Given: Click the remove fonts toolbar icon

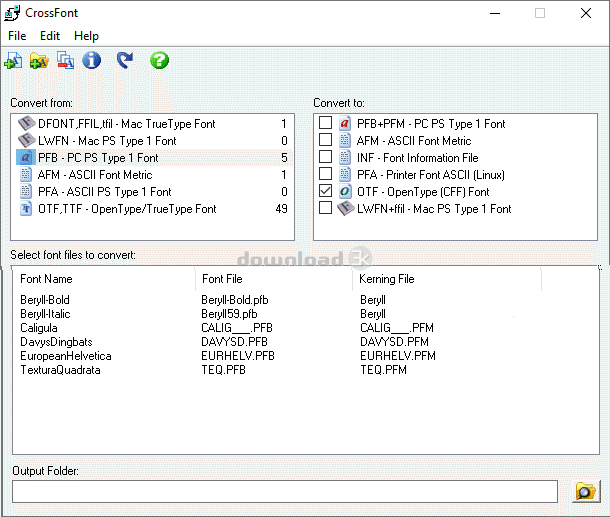Looking at the screenshot, I should point(65,61).
